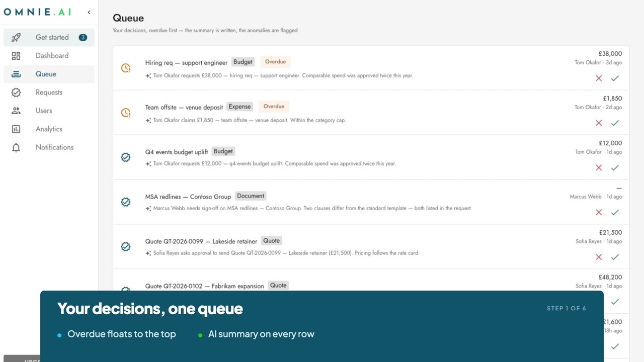Approve Quote QT-2026-0099 Lakeside retainer
This screenshot has height=362, width=644.
615,257
